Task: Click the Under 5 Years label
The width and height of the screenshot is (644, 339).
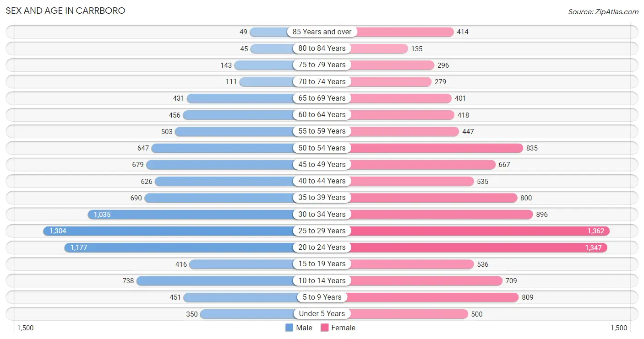Action: 322,314
